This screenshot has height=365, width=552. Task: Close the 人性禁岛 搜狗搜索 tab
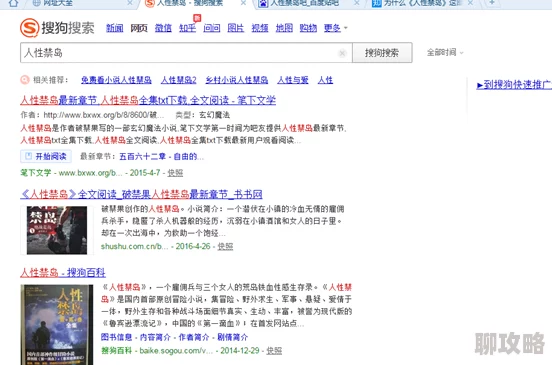click(243, 3)
